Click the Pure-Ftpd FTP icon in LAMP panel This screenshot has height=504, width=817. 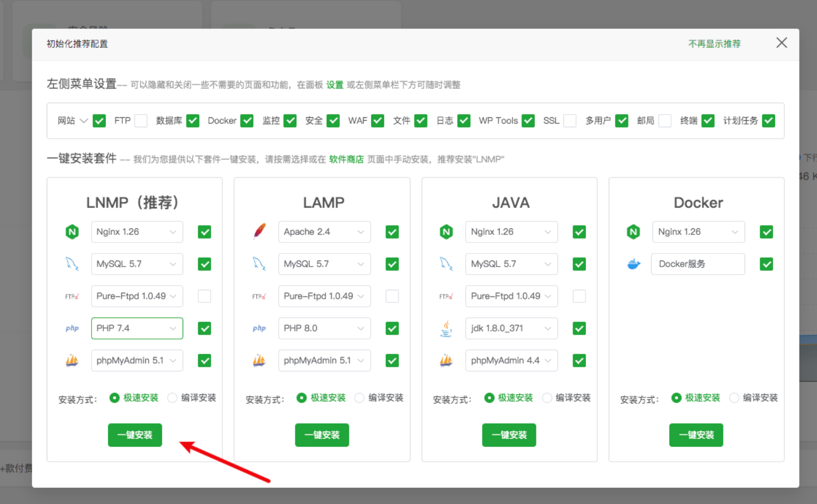coord(259,296)
